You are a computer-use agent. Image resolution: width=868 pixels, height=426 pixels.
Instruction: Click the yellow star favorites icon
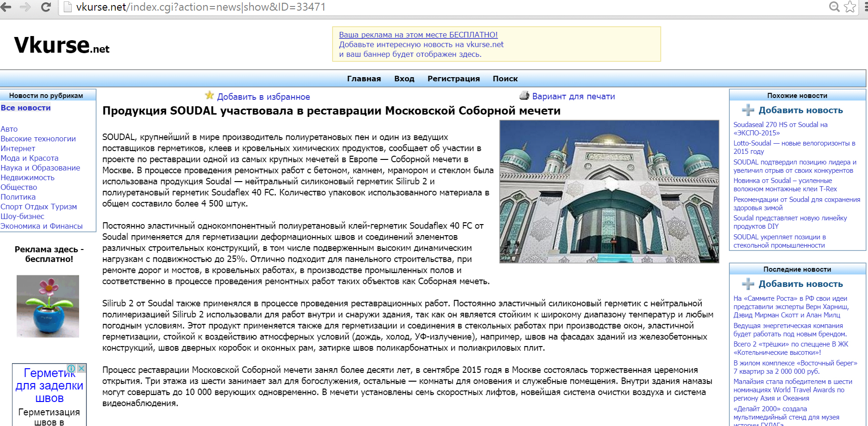click(209, 95)
